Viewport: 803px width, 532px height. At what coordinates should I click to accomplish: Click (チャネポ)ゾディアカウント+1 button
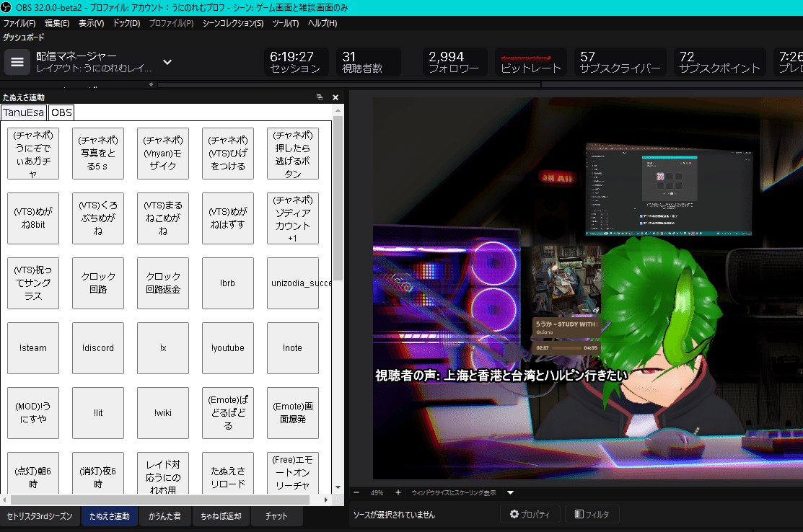tap(292, 218)
